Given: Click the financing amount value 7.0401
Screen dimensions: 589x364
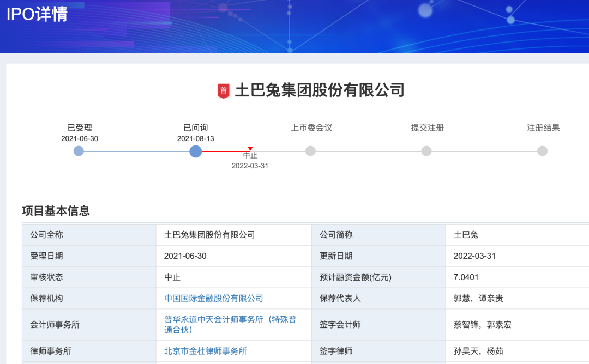Looking at the screenshot, I should click(466, 277).
